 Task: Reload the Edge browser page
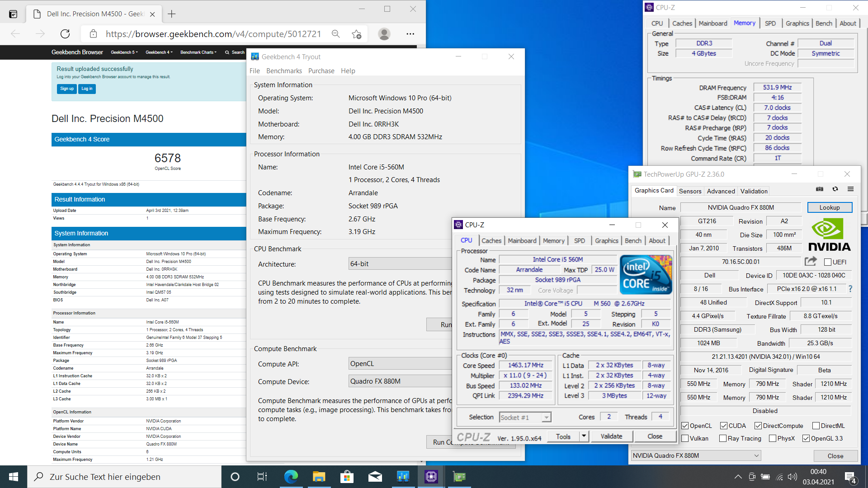pyautogui.click(x=65, y=34)
